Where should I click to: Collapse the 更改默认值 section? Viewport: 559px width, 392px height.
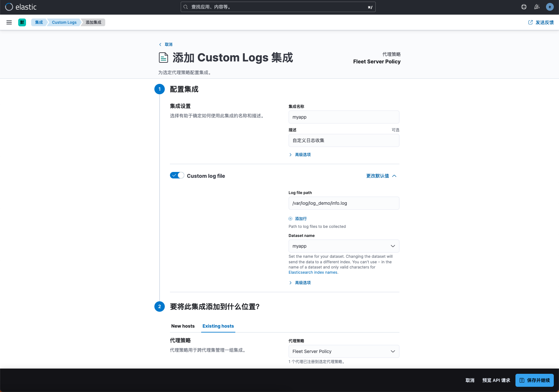pyautogui.click(x=382, y=176)
